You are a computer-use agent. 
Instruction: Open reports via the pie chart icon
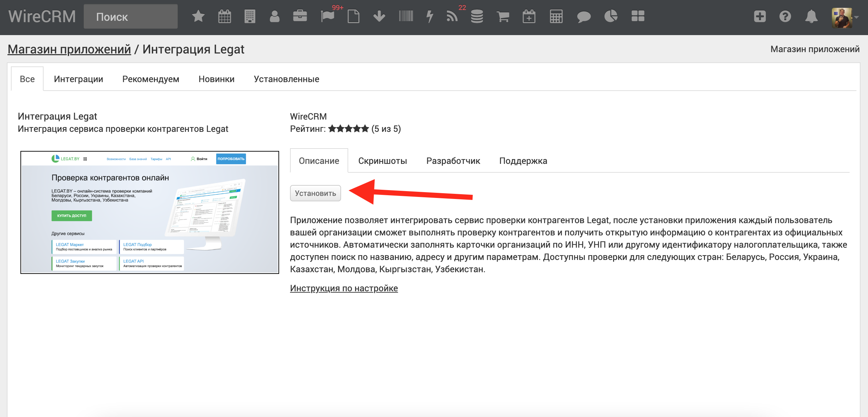[611, 16]
